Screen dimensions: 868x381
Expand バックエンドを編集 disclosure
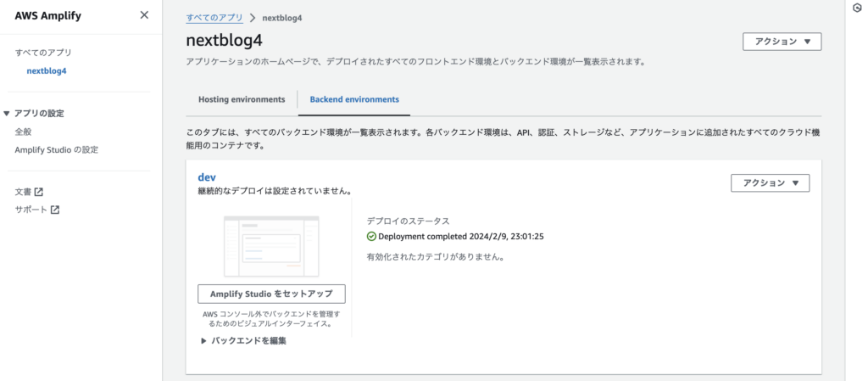243,341
